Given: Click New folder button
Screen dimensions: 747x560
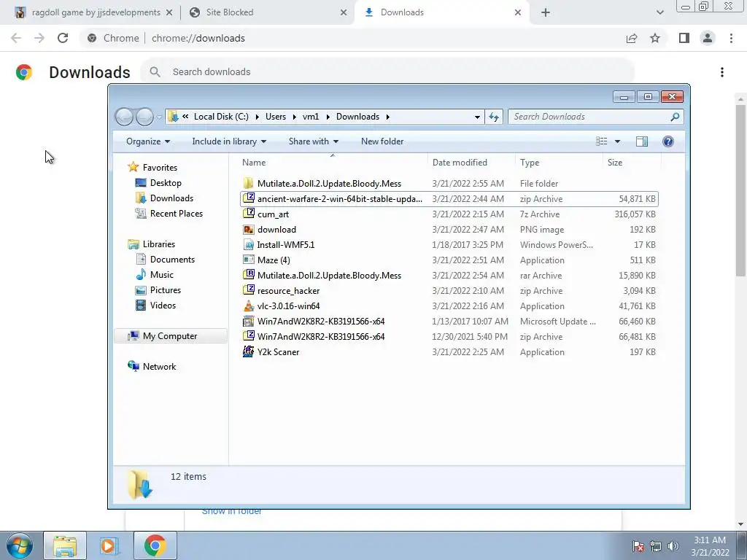Looking at the screenshot, I should 382,141.
